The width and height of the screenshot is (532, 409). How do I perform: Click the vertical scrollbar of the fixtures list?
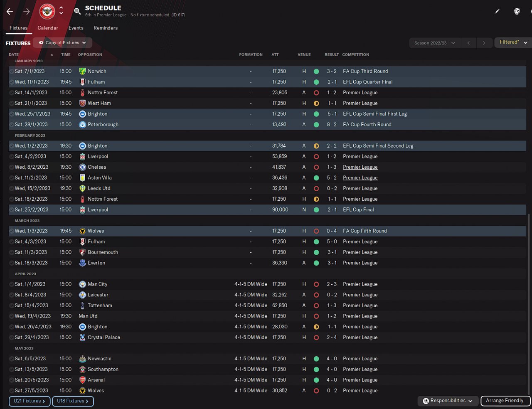point(529,304)
